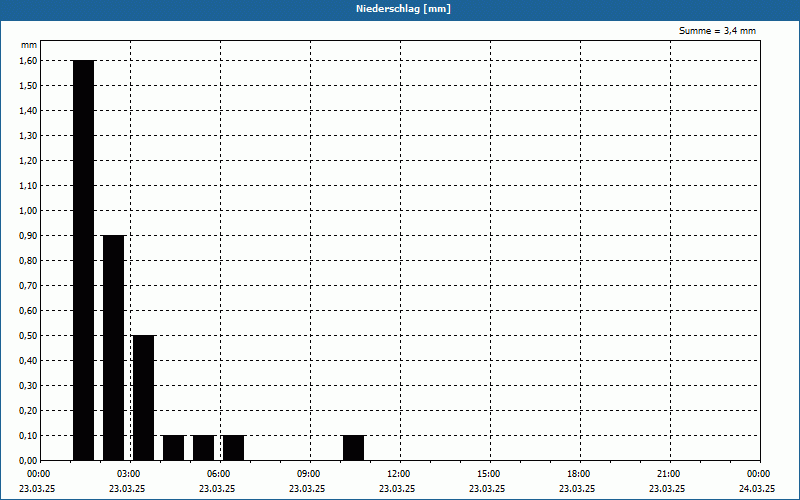This screenshot has width=800, height=500.
Task: Select the 0,90 mm precipitation bar
Action: tap(113, 348)
